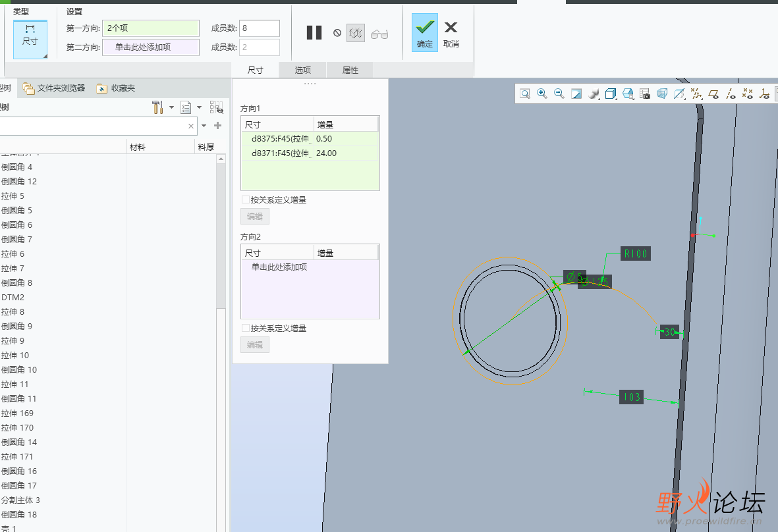The width and height of the screenshot is (778, 532).
Task: Open the 尺寸 pattern type dropdown
Action: pos(30,39)
